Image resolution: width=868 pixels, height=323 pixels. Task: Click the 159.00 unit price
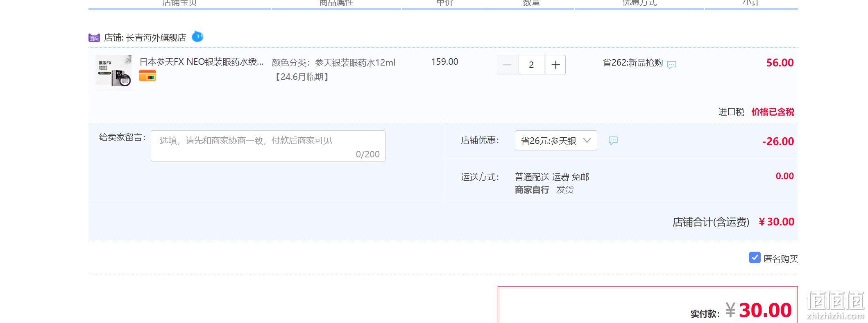pyautogui.click(x=444, y=62)
